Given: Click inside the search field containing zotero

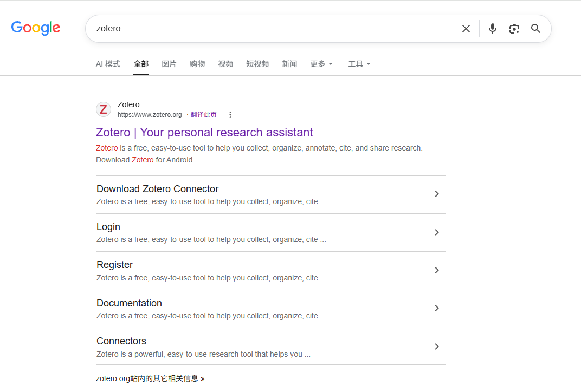Looking at the screenshot, I should pyautogui.click(x=274, y=29).
